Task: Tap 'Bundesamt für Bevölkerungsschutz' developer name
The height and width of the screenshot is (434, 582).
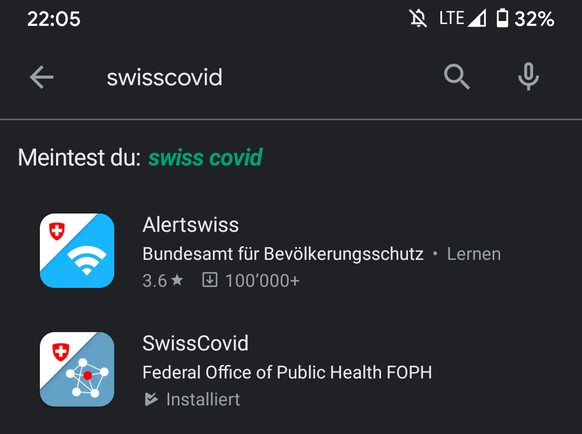Action: coord(283,254)
